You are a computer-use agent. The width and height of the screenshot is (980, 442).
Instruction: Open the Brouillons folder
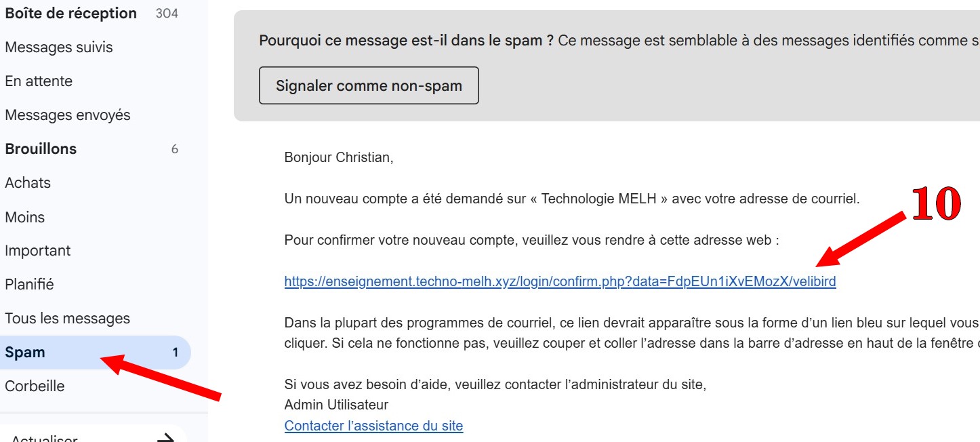(x=41, y=149)
